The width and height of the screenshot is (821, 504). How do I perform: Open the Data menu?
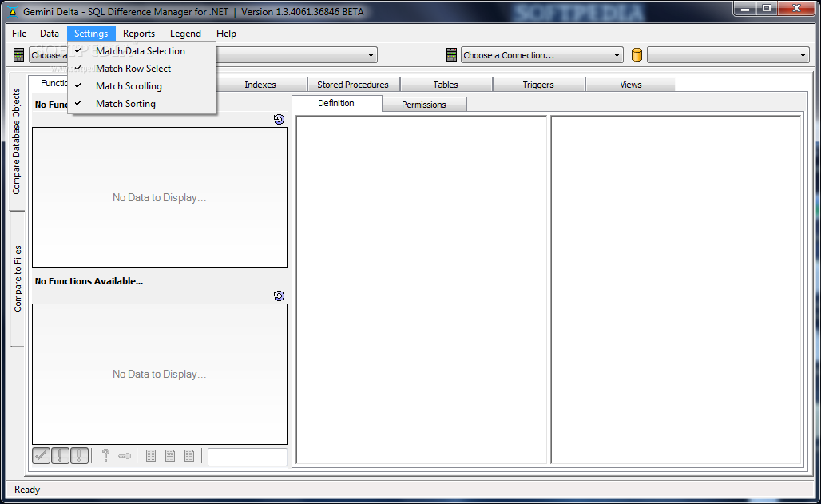click(50, 33)
